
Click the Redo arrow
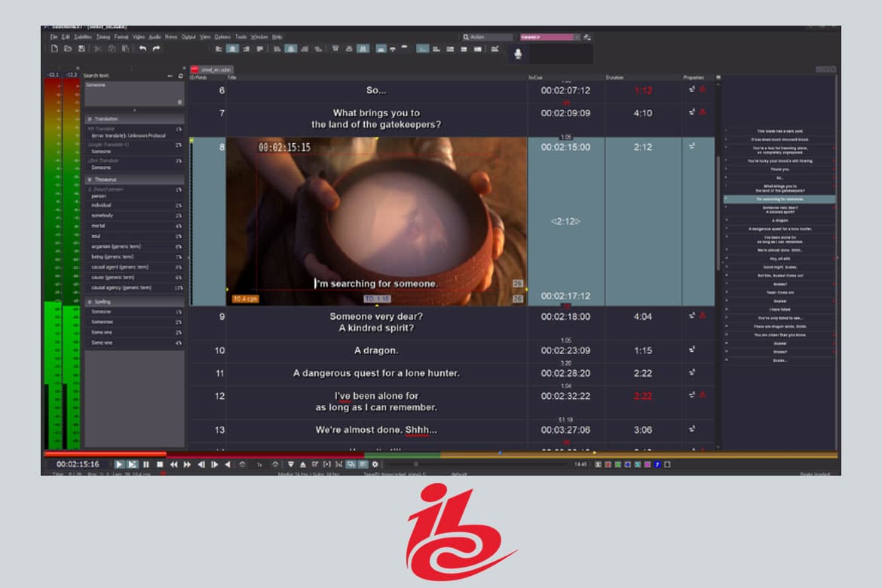click(156, 49)
